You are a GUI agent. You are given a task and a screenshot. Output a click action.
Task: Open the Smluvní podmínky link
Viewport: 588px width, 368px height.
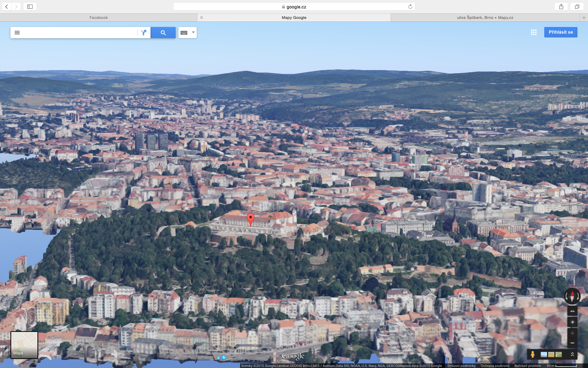[461, 366]
